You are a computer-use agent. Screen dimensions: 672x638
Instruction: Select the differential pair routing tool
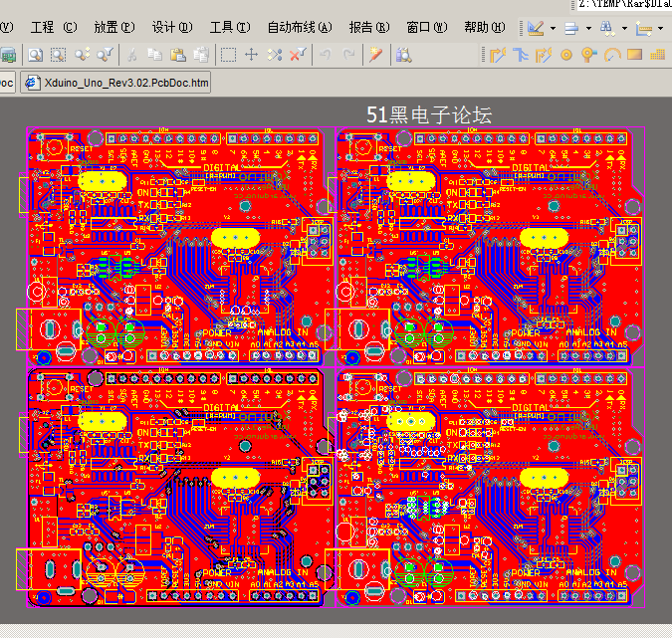coord(544,55)
